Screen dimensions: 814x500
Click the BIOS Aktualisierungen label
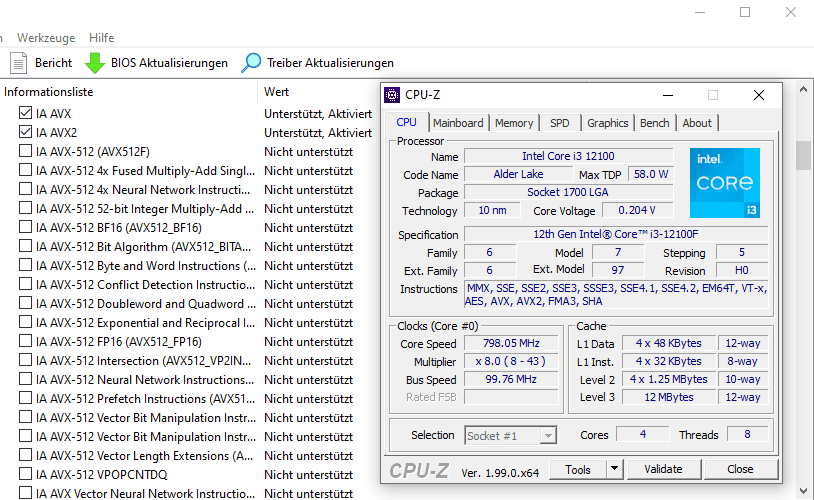(169, 63)
